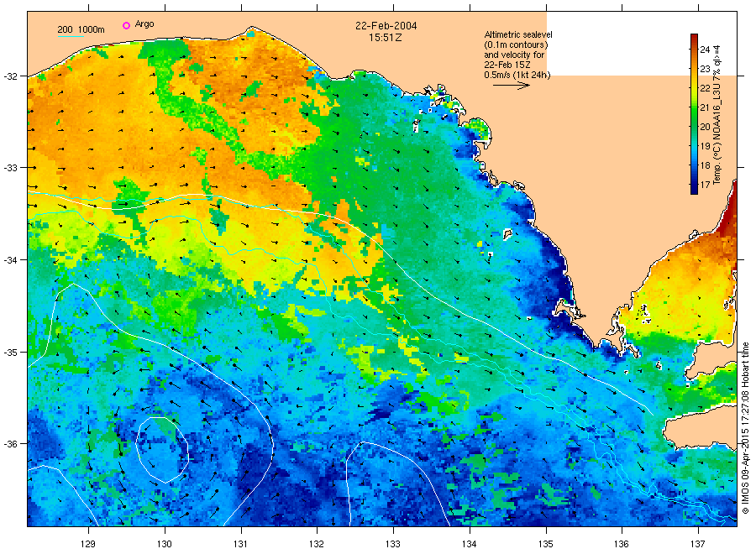
Task: Click the longitude label '135'
Action: click(546, 544)
